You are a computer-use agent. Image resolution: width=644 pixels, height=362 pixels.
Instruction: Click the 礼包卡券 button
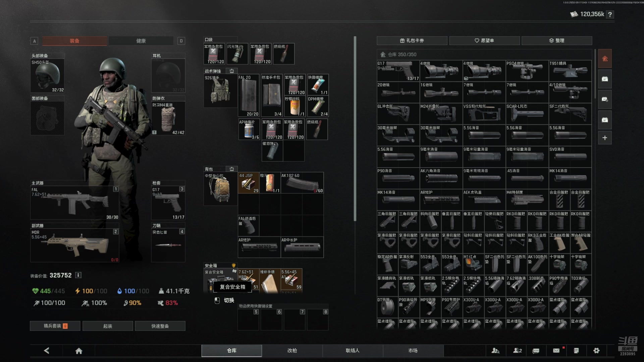click(412, 41)
